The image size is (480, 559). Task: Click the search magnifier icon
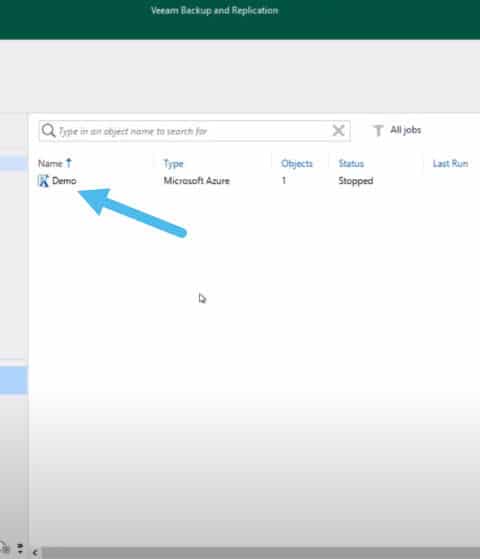click(48, 130)
